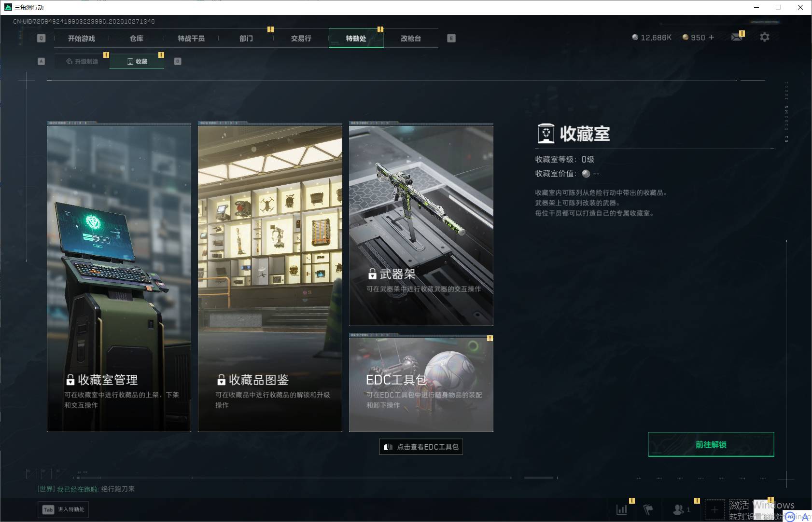Screen dimensions: 812x522
Task: Open the 开始游戏 tab
Action: point(82,39)
